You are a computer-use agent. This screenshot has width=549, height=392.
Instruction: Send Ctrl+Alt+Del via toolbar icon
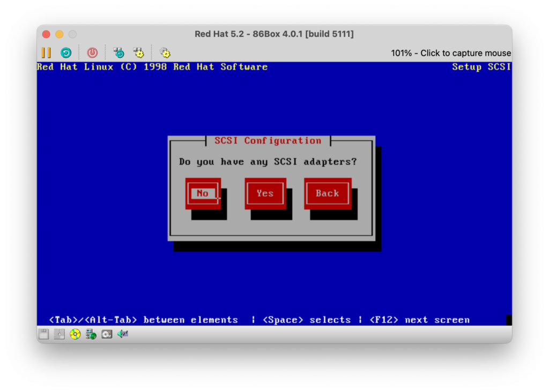(x=118, y=53)
